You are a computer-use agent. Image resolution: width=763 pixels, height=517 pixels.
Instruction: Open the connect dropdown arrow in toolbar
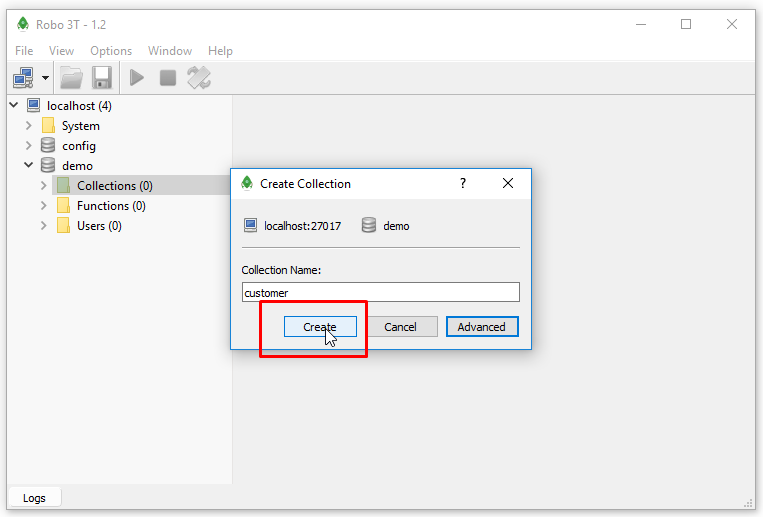[x=45, y=78]
